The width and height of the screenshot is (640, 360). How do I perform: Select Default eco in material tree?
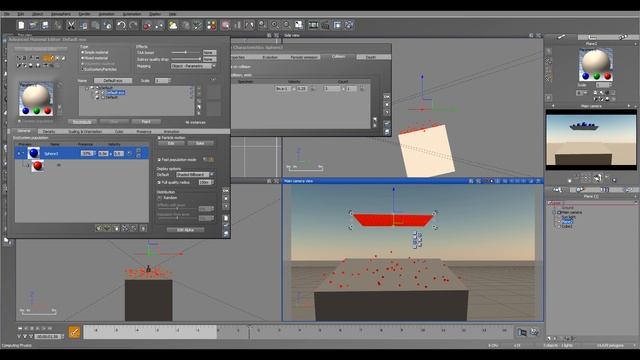pos(116,93)
